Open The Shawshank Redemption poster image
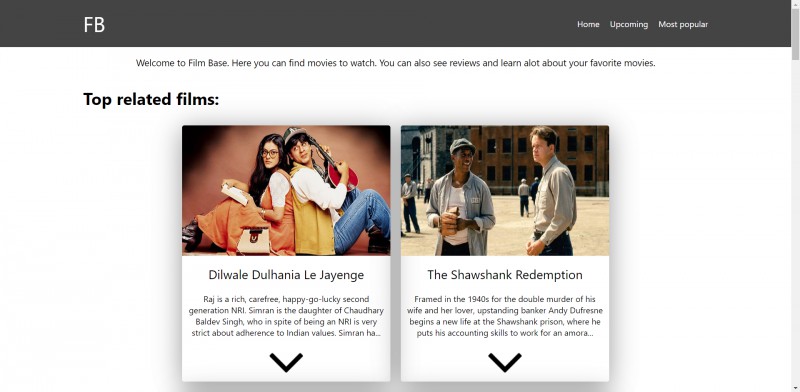Image resolution: width=800 pixels, height=392 pixels. coord(505,190)
